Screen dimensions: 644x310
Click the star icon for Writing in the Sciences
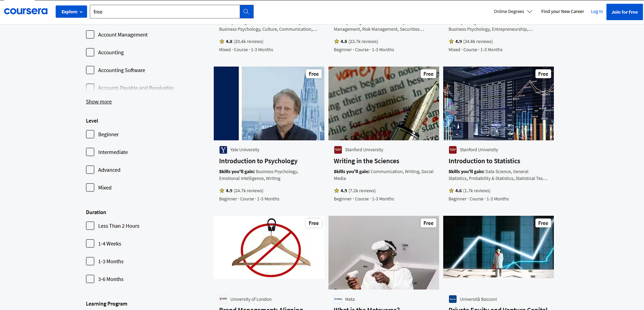click(337, 191)
